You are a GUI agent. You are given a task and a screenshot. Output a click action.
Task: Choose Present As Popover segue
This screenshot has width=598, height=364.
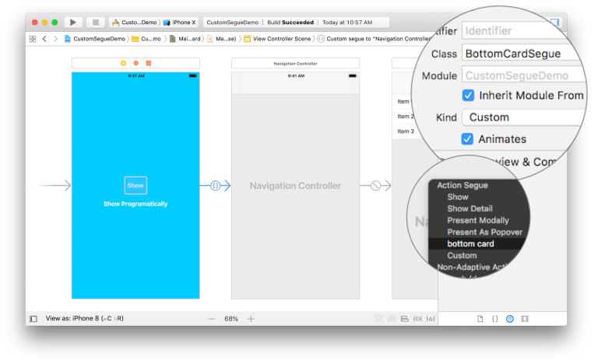click(x=485, y=232)
